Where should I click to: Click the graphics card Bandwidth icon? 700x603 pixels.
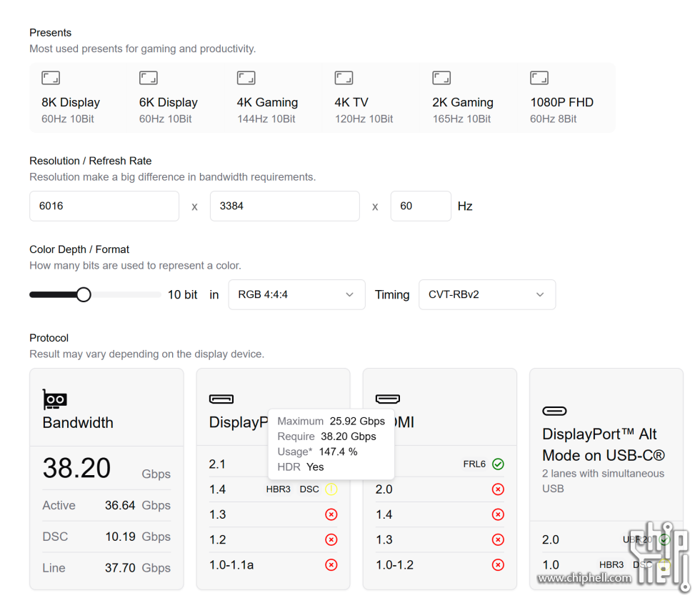pos(54,399)
